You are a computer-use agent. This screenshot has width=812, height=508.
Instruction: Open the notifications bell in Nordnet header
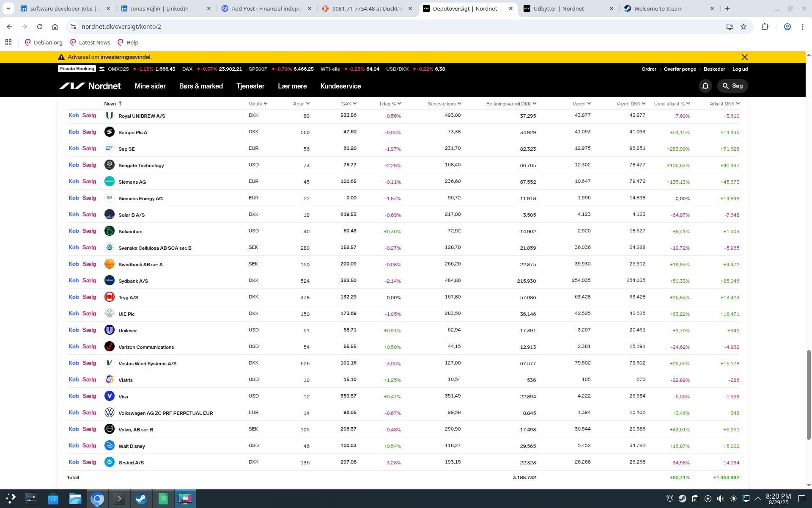click(705, 86)
